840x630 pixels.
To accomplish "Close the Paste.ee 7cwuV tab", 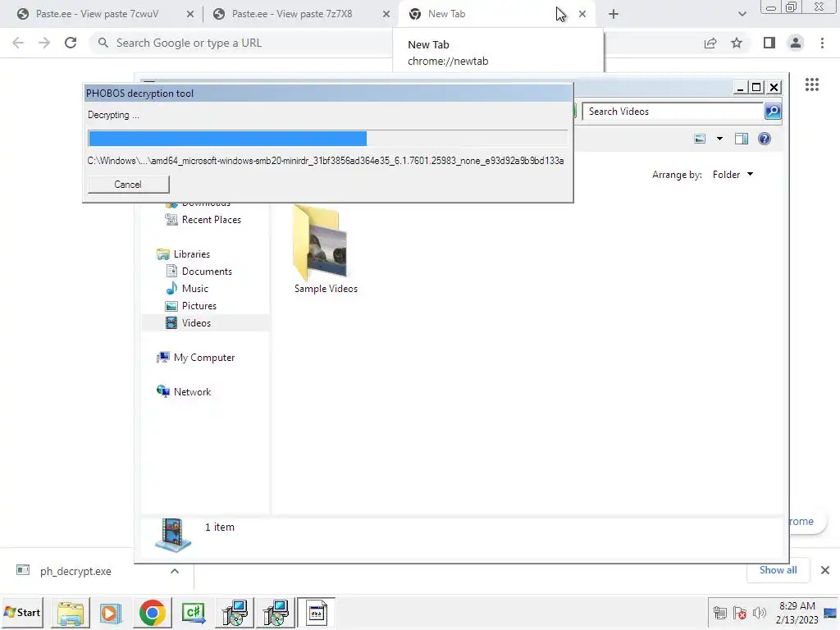I will click(x=190, y=15).
